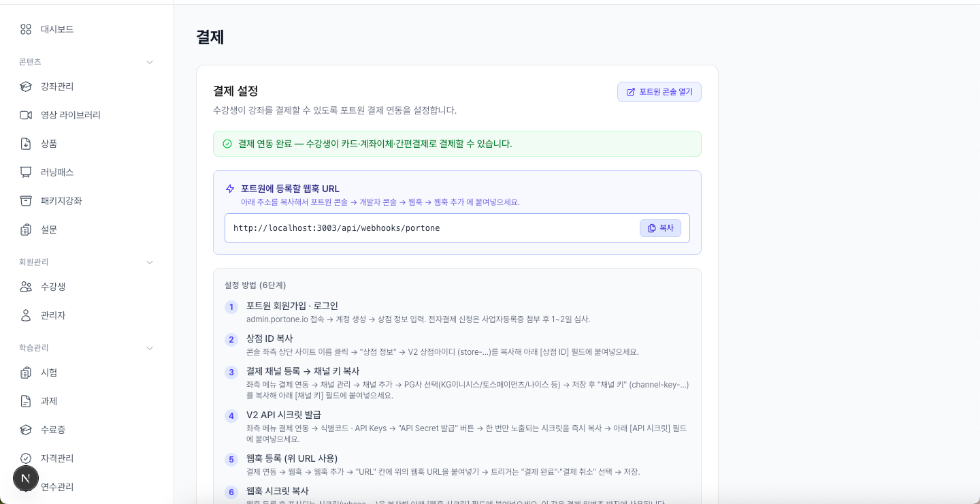Click the 수강생 users icon

tap(26, 287)
